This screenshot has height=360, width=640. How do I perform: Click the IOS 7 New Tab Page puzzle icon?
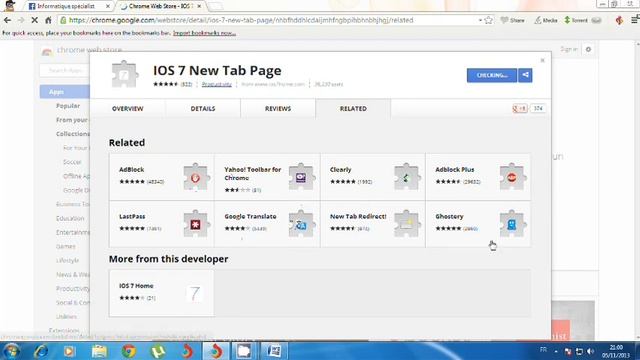(125, 74)
